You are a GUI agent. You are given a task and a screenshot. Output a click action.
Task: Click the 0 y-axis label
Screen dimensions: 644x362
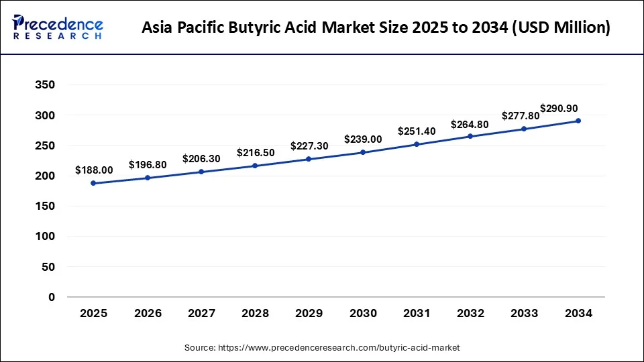pos(52,297)
